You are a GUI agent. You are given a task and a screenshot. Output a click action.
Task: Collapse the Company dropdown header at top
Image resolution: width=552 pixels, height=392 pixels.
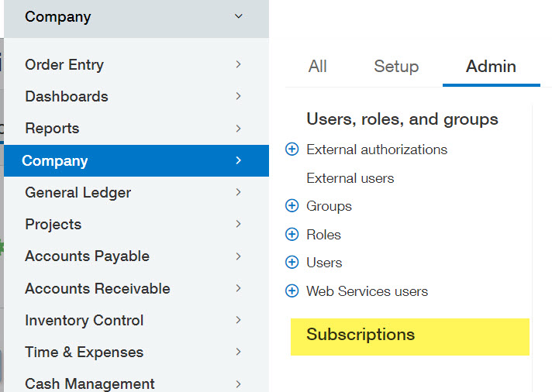tap(238, 16)
